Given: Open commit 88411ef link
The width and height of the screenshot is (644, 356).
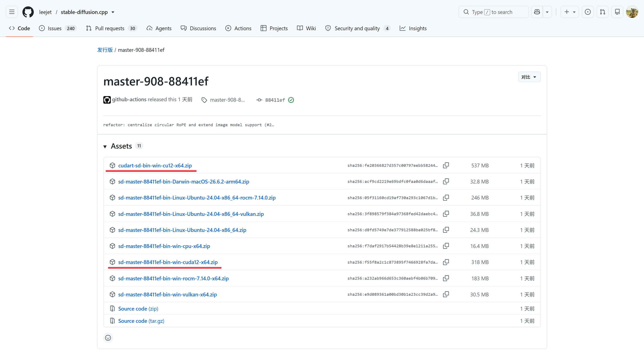Looking at the screenshot, I should (x=275, y=100).
